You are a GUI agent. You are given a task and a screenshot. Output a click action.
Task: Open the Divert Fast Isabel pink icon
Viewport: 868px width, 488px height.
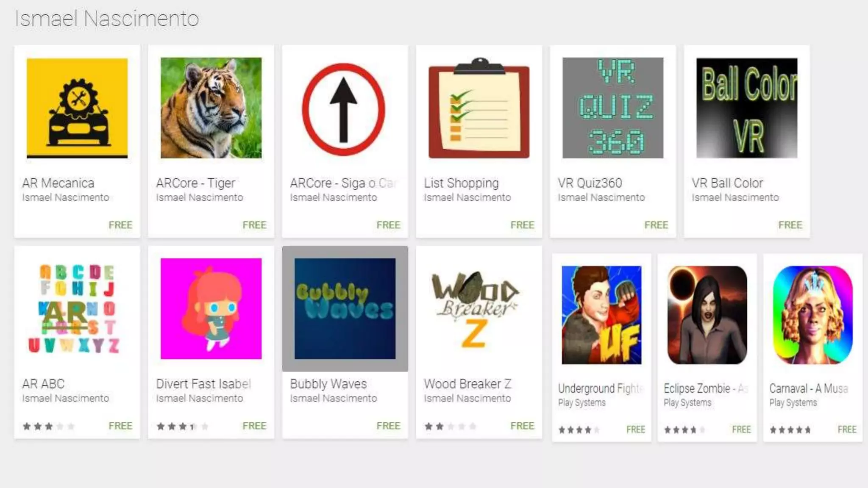pyautogui.click(x=211, y=309)
